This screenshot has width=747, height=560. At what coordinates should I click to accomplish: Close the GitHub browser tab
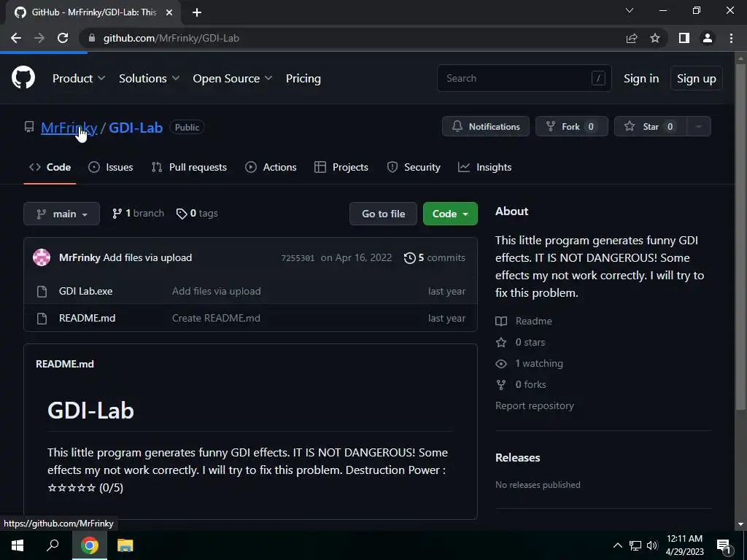pos(169,12)
